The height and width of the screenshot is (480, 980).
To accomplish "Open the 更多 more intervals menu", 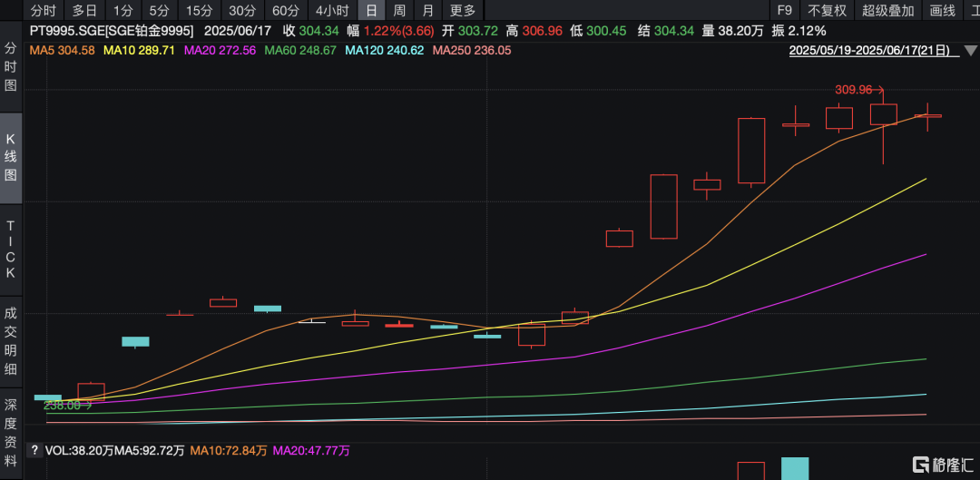I will (x=463, y=10).
